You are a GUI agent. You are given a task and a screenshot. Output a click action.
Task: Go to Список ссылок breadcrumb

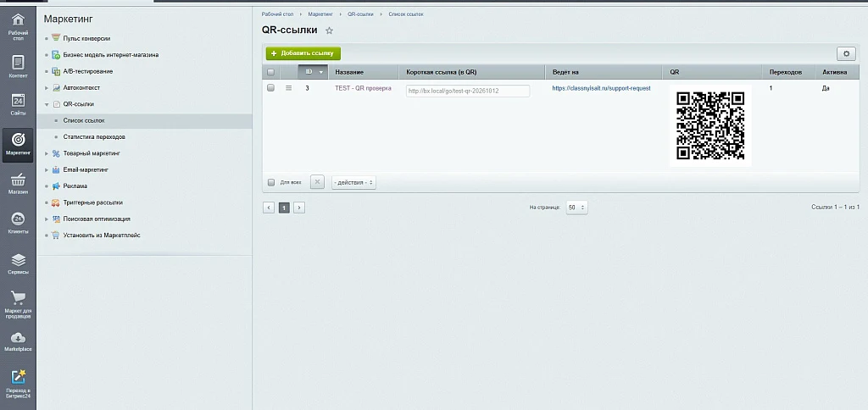406,14
